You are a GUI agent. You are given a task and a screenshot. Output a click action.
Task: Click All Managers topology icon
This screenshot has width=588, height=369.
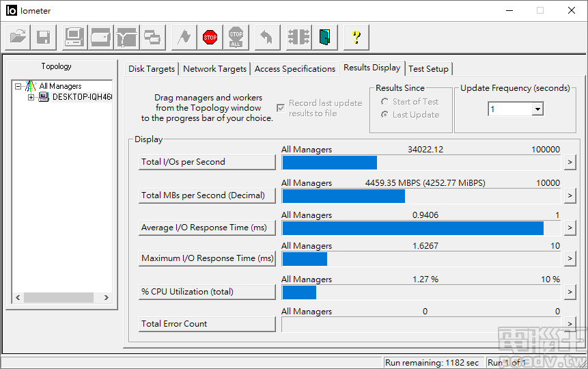pos(30,86)
